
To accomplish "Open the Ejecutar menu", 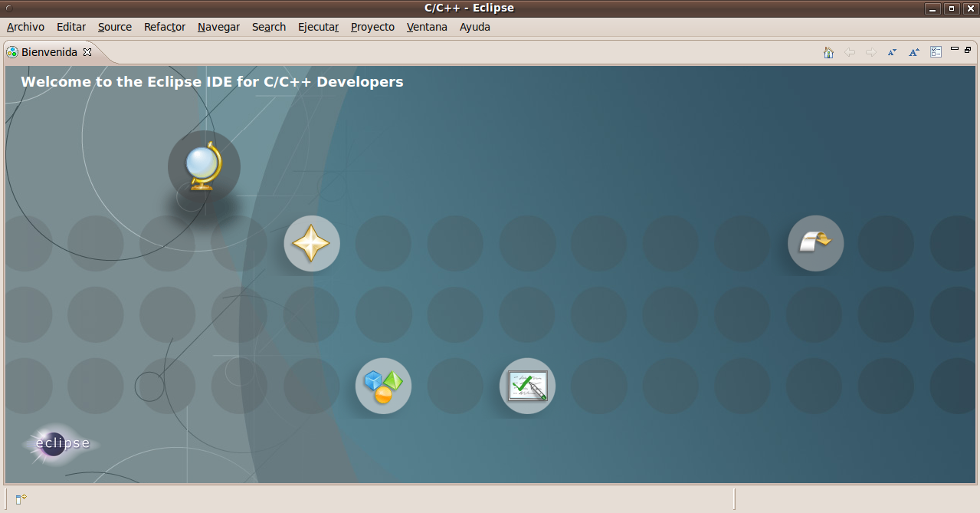I will click(318, 27).
